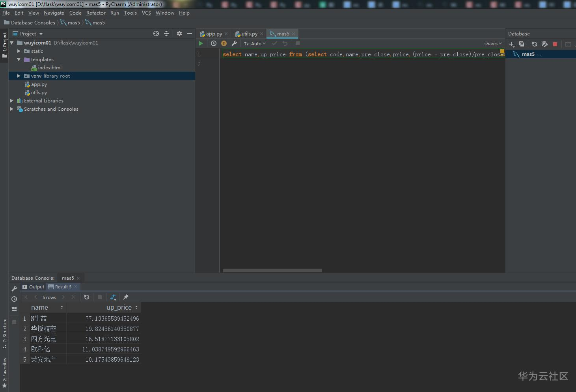Open console settings wrench in editor toolbar
The image size is (576, 392).
[x=234, y=44]
